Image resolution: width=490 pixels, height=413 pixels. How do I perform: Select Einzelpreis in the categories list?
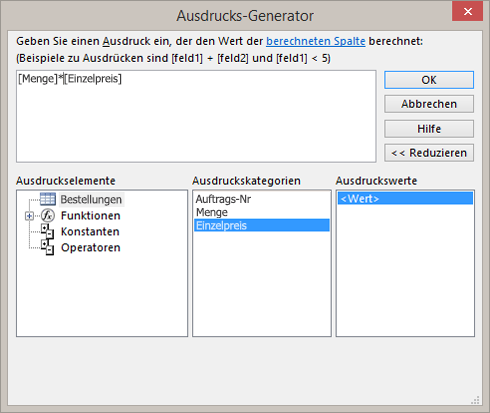click(x=262, y=226)
